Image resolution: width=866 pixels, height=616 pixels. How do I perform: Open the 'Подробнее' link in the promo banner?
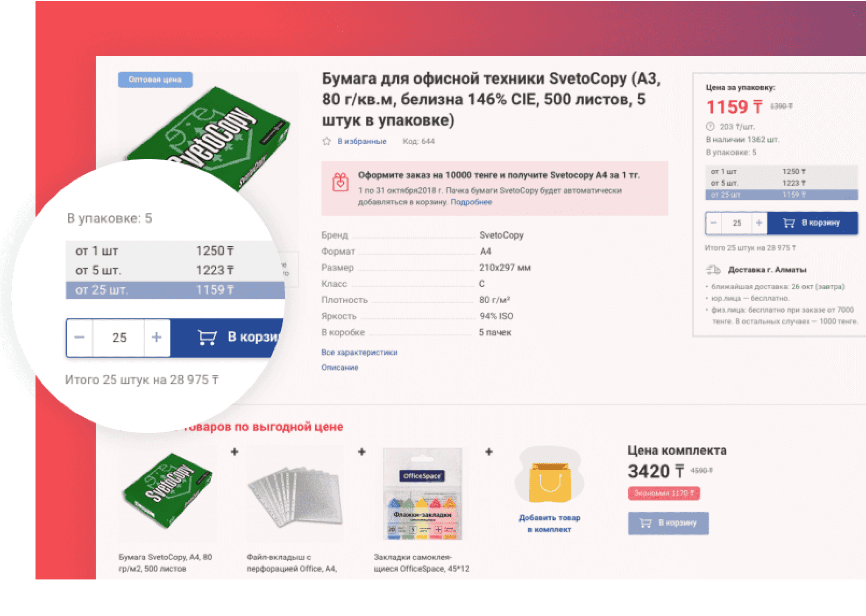(471, 202)
